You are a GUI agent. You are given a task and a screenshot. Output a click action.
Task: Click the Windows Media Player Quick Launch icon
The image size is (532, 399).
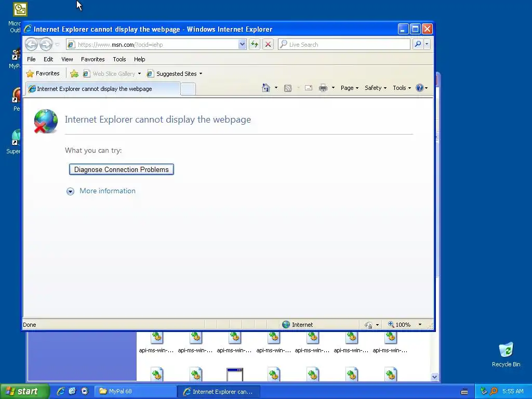85,391
